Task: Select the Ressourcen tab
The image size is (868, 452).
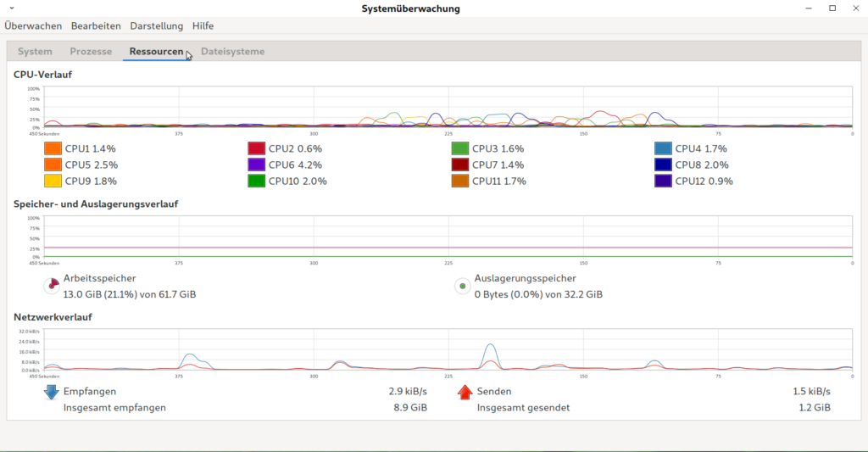Action: pyautogui.click(x=156, y=52)
